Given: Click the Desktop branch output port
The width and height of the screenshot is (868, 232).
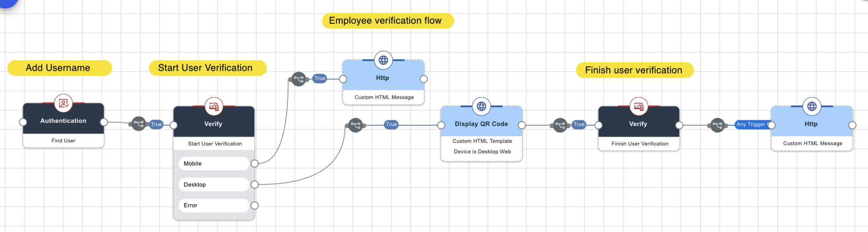Looking at the screenshot, I should click(x=254, y=185).
